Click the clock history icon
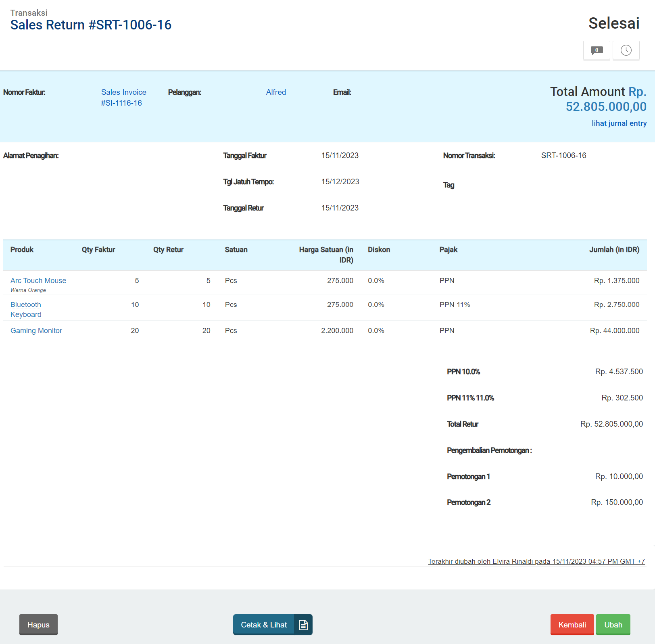 [x=626, y=50]
